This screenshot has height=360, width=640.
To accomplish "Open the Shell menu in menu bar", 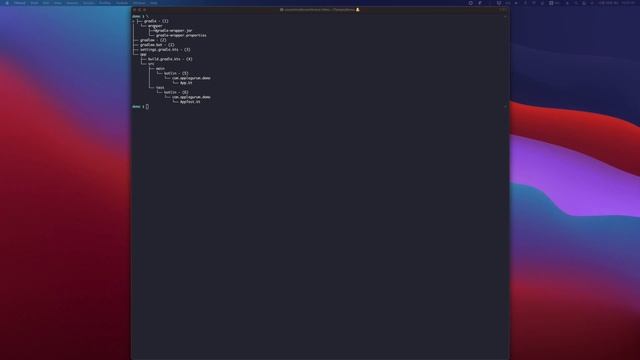I will (34, 3).
